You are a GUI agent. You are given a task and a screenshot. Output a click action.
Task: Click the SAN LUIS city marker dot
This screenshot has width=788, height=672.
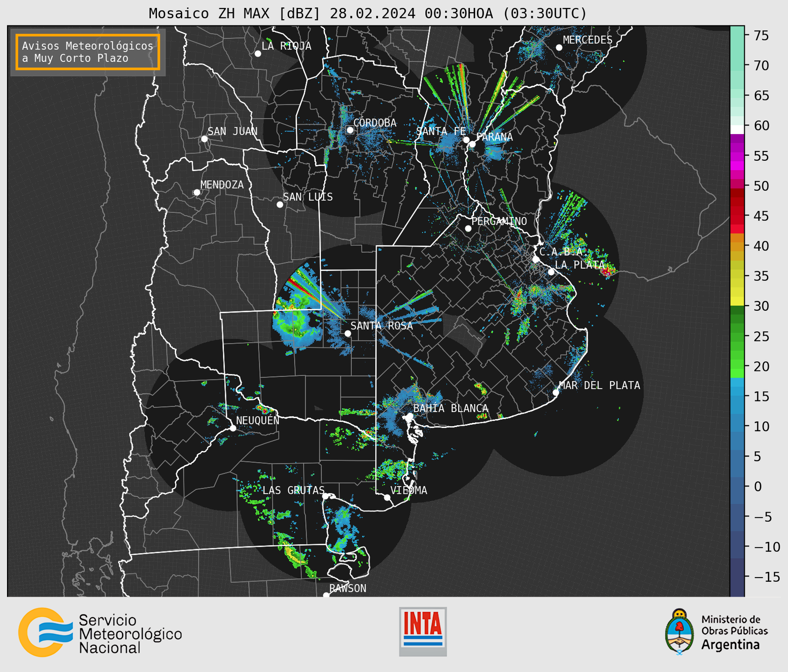pos(280,205)
